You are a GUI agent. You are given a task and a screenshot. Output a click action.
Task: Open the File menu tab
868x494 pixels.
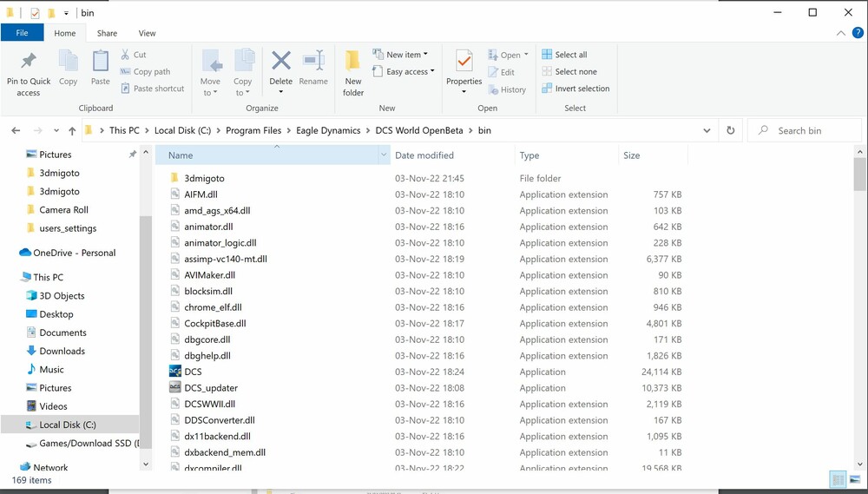point(23,33)
